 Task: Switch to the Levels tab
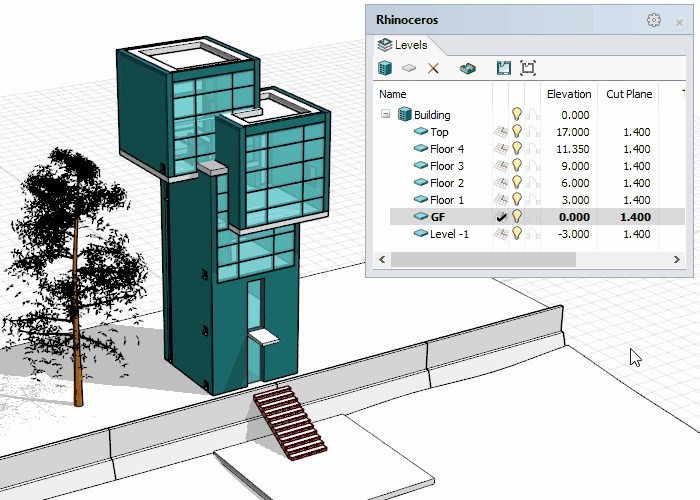coord(403,45)
